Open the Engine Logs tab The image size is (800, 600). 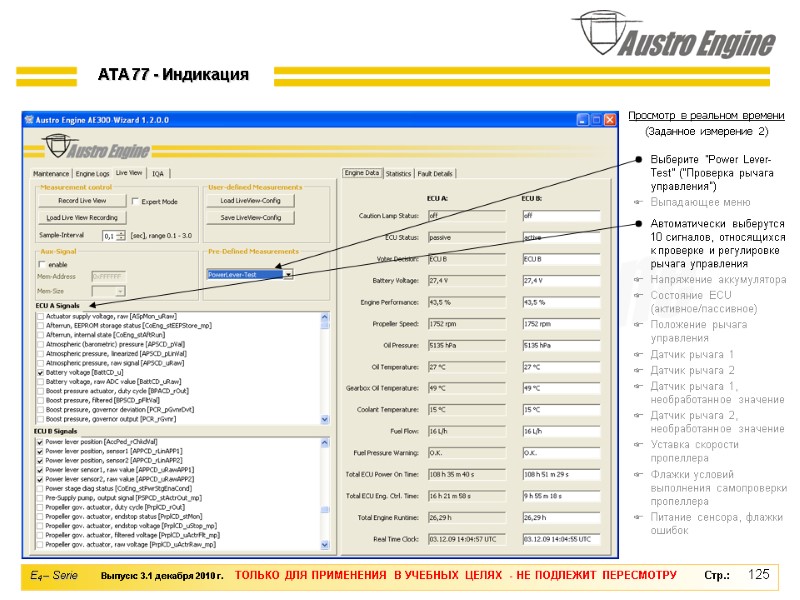click(92, 174)
